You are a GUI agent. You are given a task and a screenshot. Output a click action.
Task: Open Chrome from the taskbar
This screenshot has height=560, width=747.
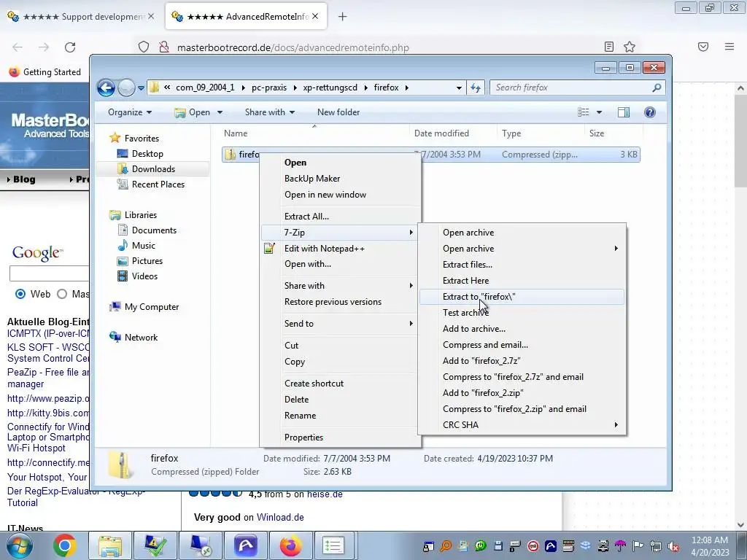pos(65,545)
